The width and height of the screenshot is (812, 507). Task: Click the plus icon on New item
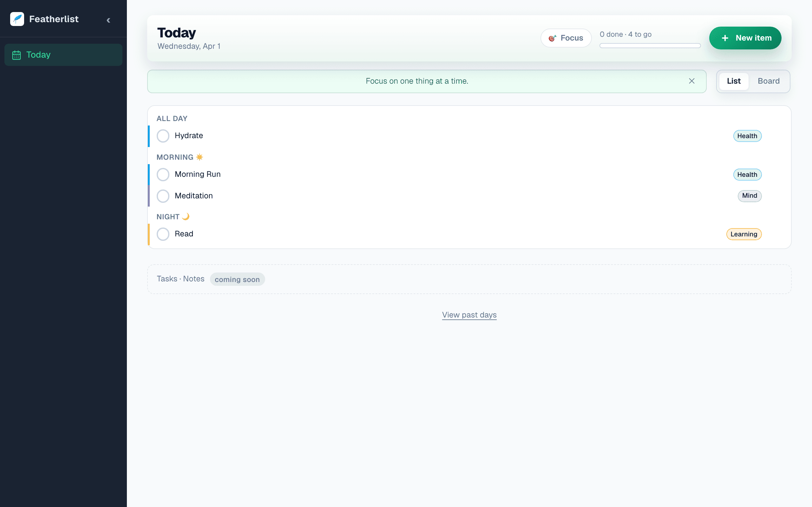coord(725,38)
